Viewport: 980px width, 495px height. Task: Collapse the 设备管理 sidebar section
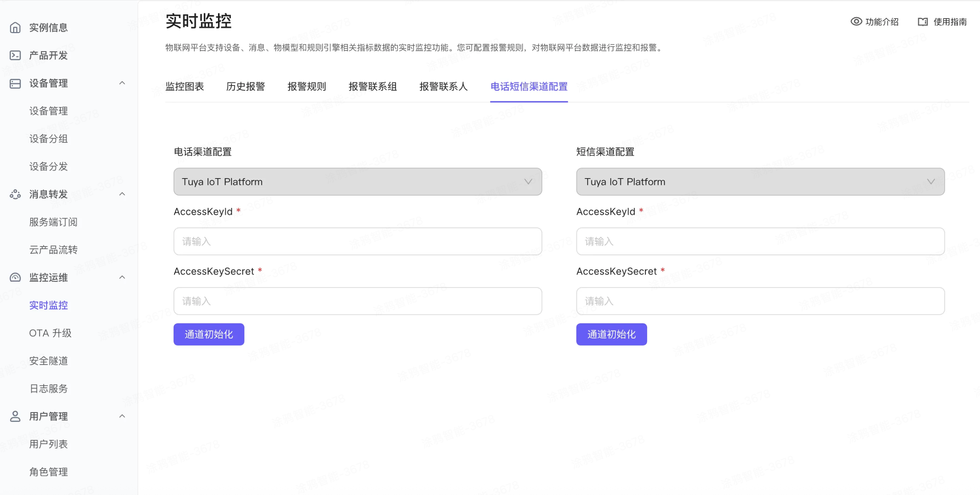tap(122, 83)
